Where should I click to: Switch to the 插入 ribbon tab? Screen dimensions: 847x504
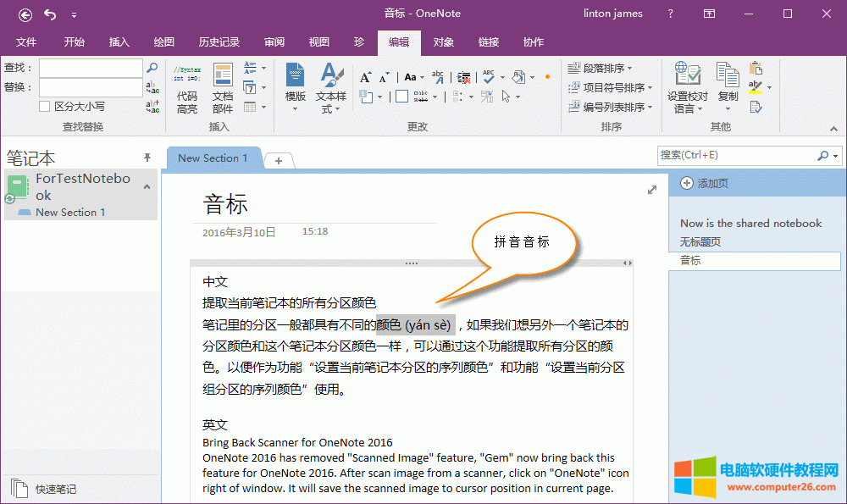coord(119,42)
